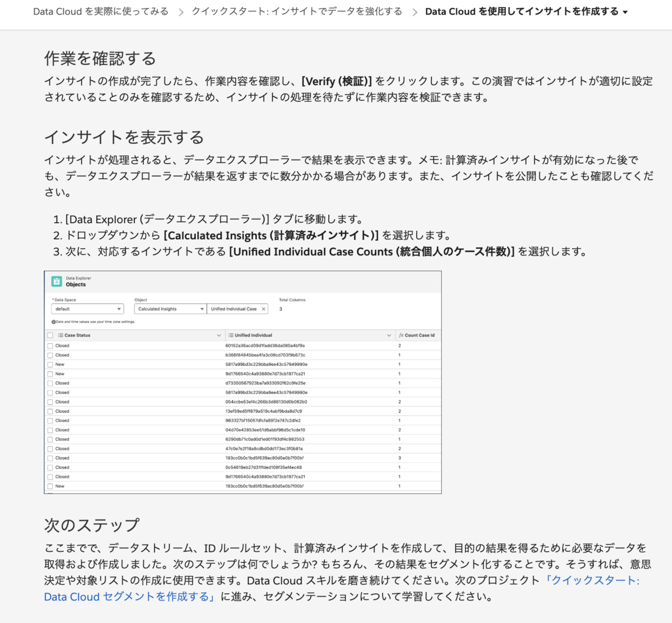Image resolution: width=672 pixels, height=623 pixels.
Task: Go to 'Data Cloud を実際に使ってみる' breadcrumb
Action: 101,11
